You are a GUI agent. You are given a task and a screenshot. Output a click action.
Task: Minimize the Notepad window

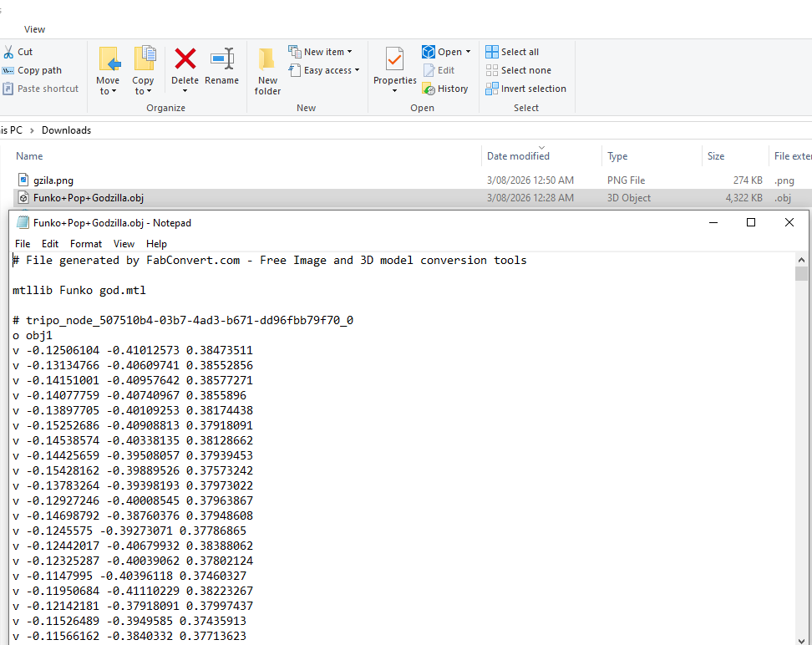tap(713, 222)
